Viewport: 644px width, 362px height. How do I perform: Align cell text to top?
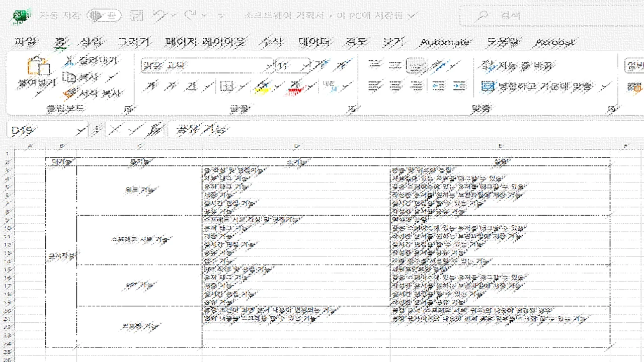click(x=374, y=65)
